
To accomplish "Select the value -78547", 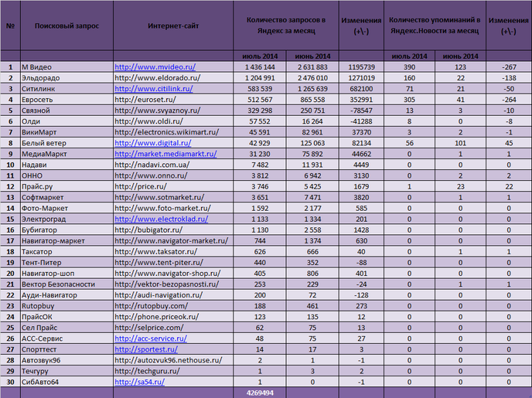I will coord(361,111).
